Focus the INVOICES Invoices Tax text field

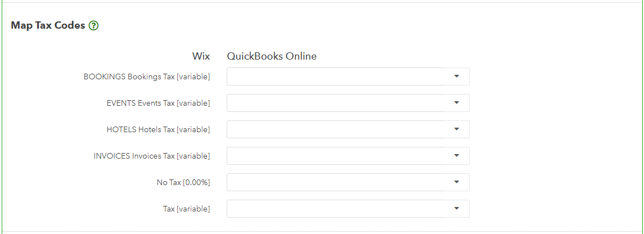(336, 156)
